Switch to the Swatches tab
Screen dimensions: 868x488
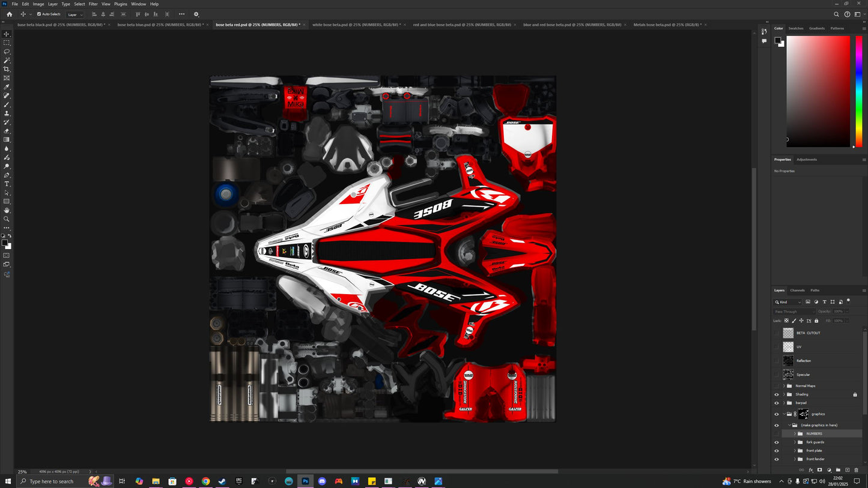pyautogui.click(x=796, y=28)
